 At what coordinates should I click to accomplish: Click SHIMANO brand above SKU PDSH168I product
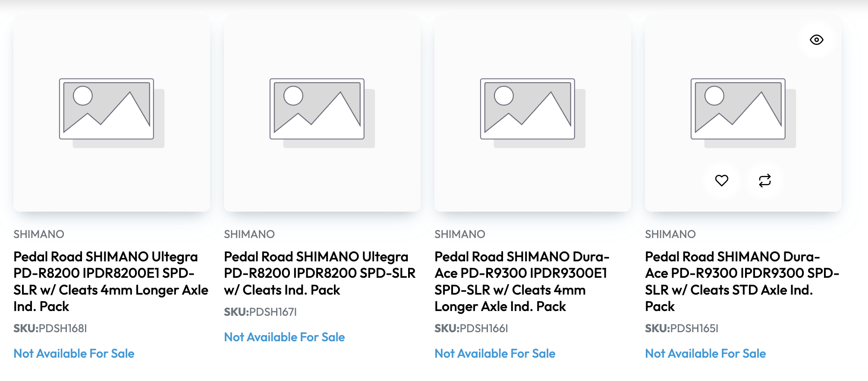coord(39,234)
